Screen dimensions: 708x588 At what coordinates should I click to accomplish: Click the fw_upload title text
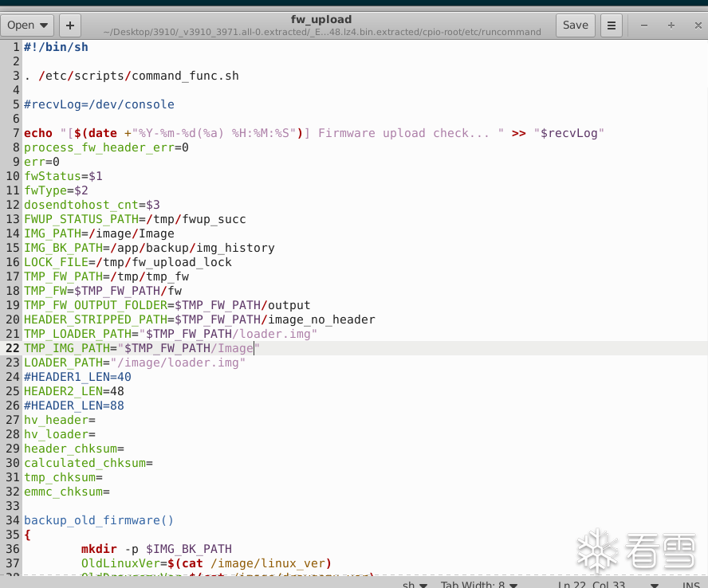pos(321,19)
